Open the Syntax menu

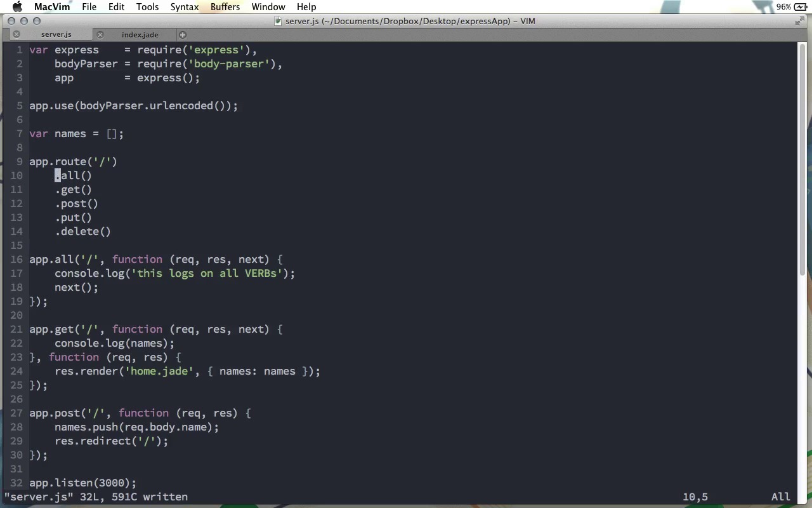(185, 7)
